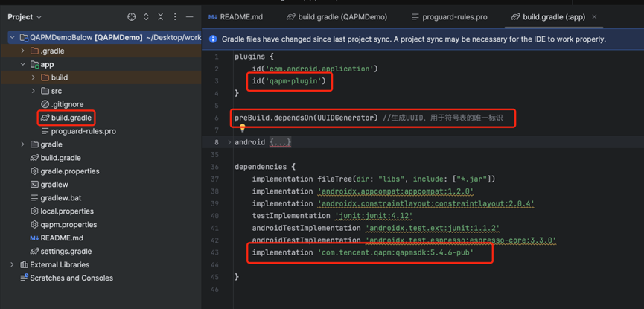Select settings.gradle file in tree

point(66,252)
